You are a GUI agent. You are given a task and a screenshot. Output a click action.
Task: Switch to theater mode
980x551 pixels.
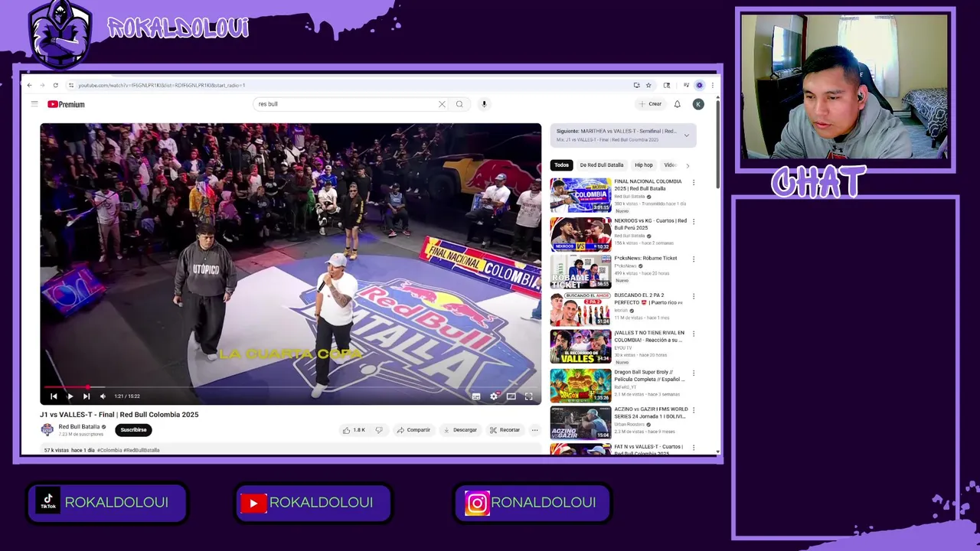tap(511, 396)
